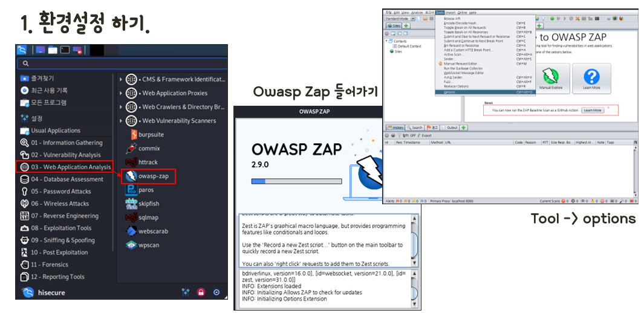Click the open session folder icon in ZAP
644x313 pixels.
pyautogui.click(x=426, y=19)
